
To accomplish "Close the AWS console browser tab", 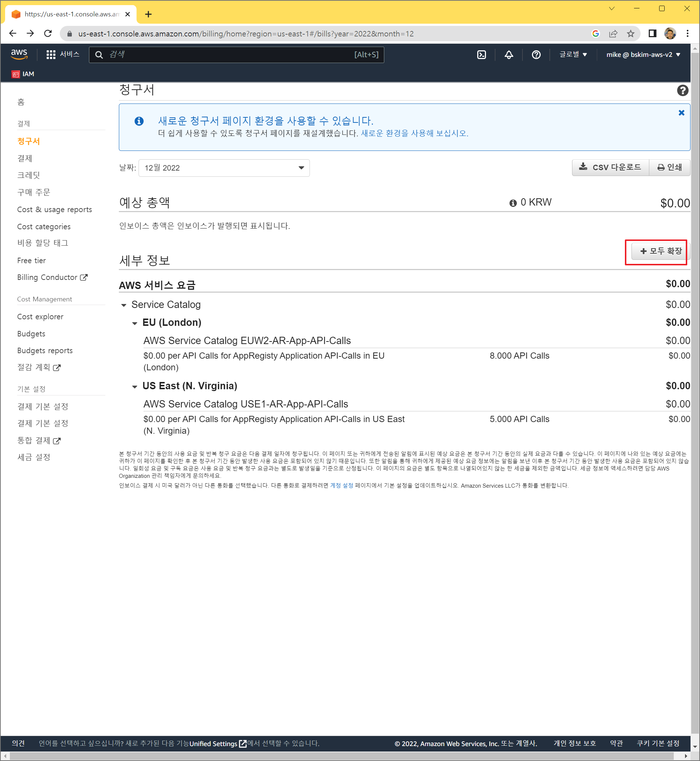I will (x=128, y=14).
